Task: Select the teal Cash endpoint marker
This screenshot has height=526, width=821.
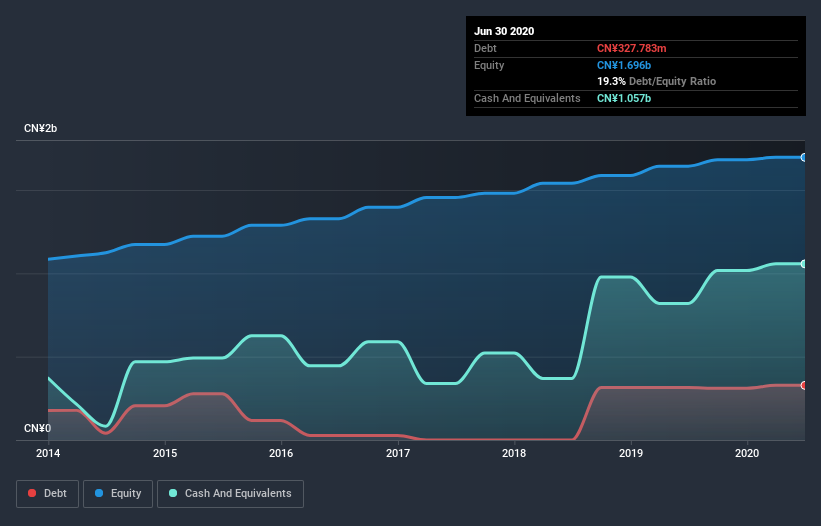Action: click(x=804, y=264)
